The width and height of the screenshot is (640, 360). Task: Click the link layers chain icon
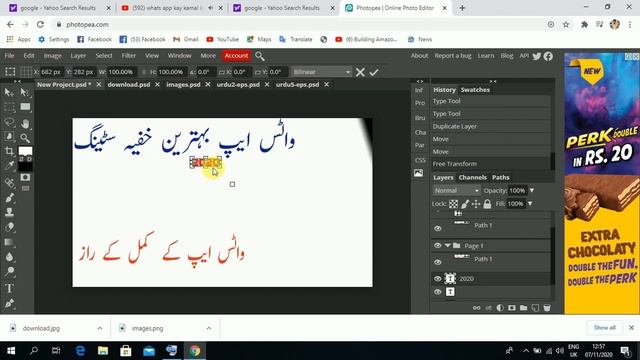(476, 308)
